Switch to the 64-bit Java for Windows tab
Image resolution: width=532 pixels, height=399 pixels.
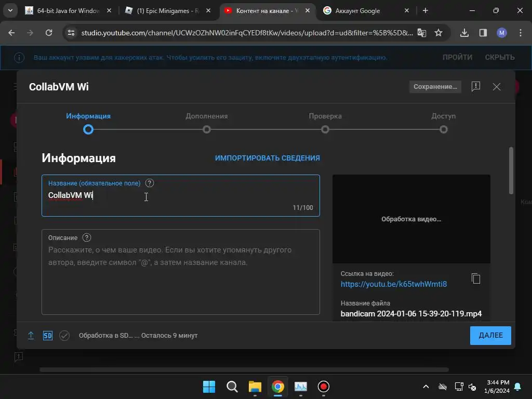pos(68,11)
